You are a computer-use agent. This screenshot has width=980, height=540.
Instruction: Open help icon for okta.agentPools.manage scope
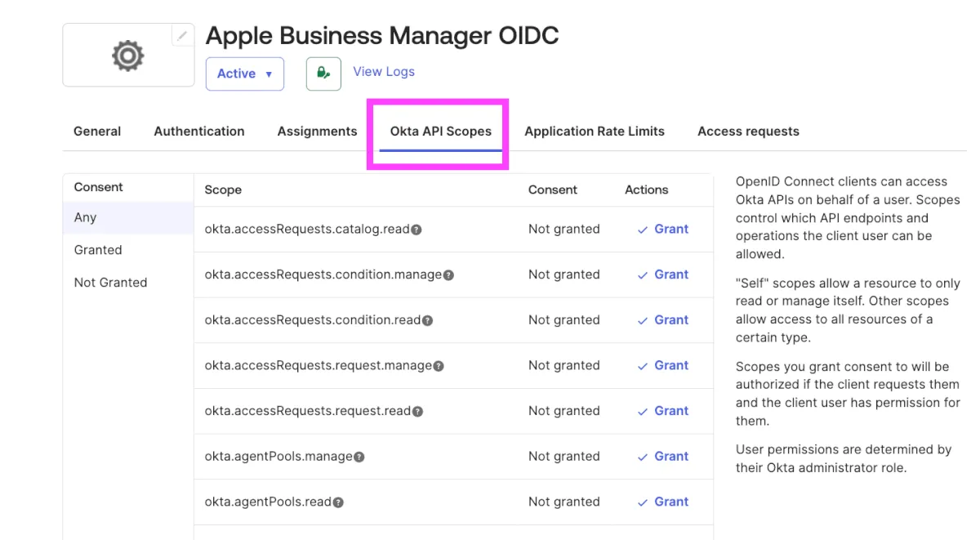tap(359, 457)
